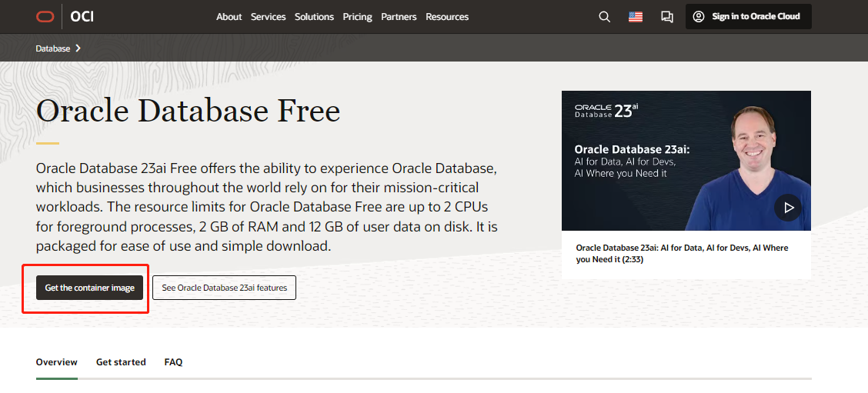Click Get the container image button

90,288
